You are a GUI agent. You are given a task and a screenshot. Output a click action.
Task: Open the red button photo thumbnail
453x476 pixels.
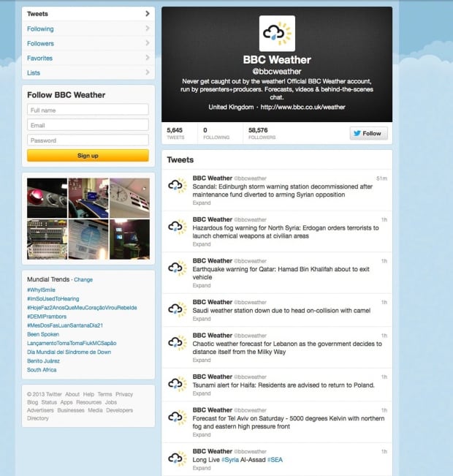coord(47,198)
